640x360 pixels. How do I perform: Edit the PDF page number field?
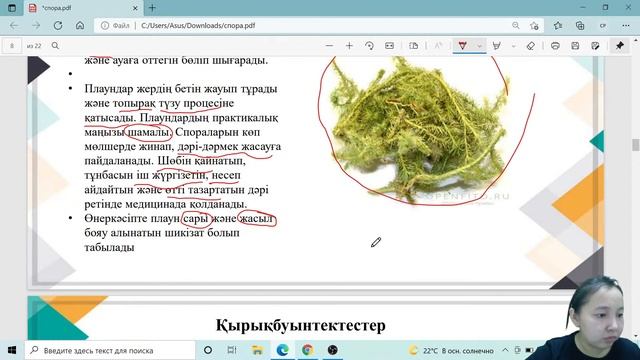(x=12, y=46)
